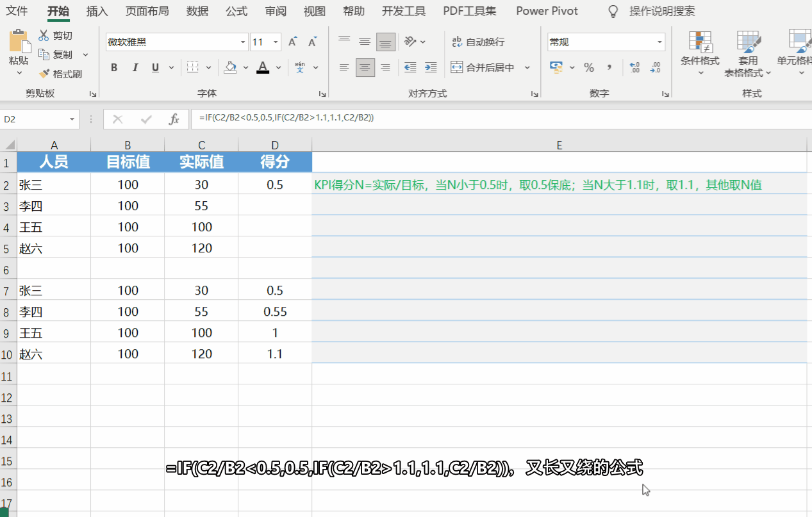Apply bold formatting with the B icon
Viewport: 812px width, 517px height.
(x=114, y=67)
